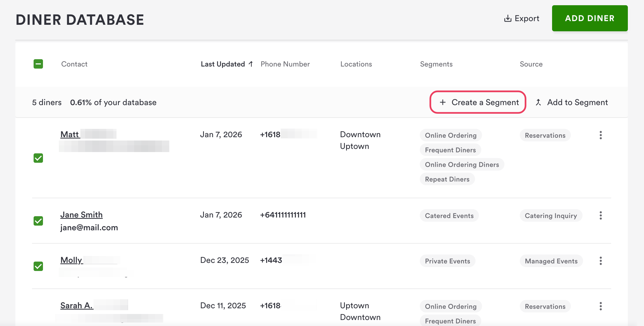The width and height of the screenshot is (644, 326).
Task: Click the Managed Events source tag
Action: pyautogui.click(x=551, y=261)
